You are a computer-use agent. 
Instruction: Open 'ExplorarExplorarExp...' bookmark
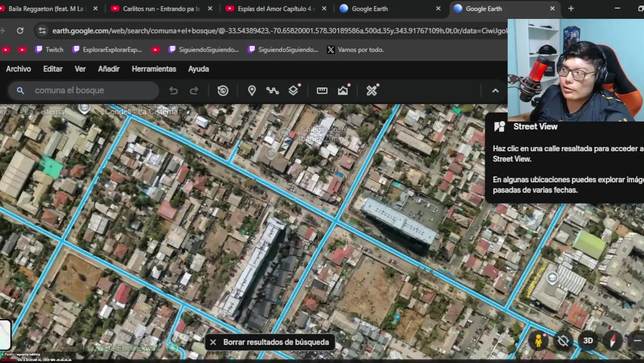click(107, 49)
